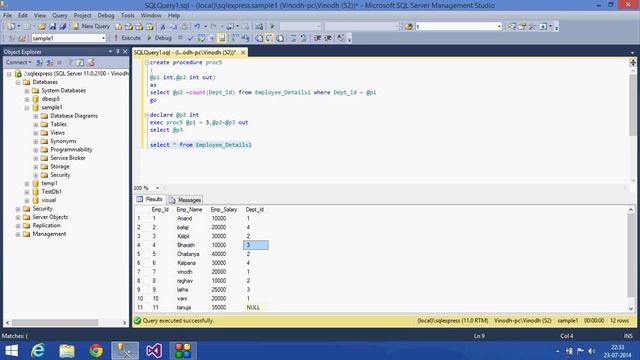Viewport: 640px width, 360px height.
Task: Click the Cut scissors icon
Action: [162, 27]
